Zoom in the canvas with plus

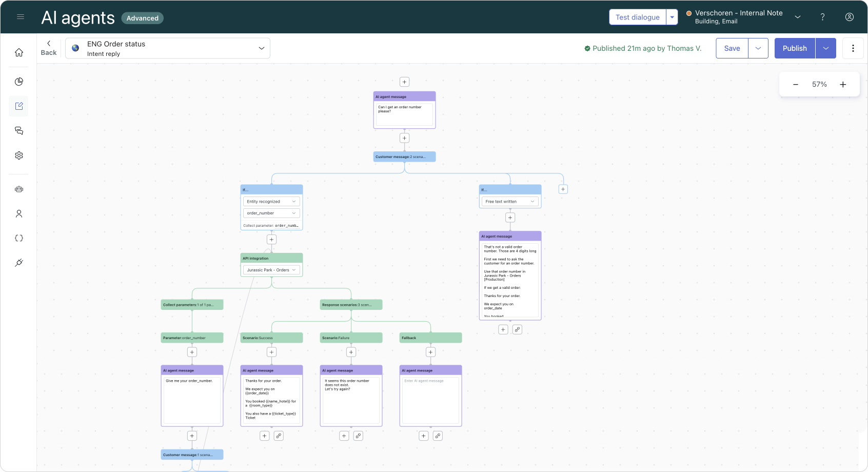pyautogui.click(x=843, y=85)
